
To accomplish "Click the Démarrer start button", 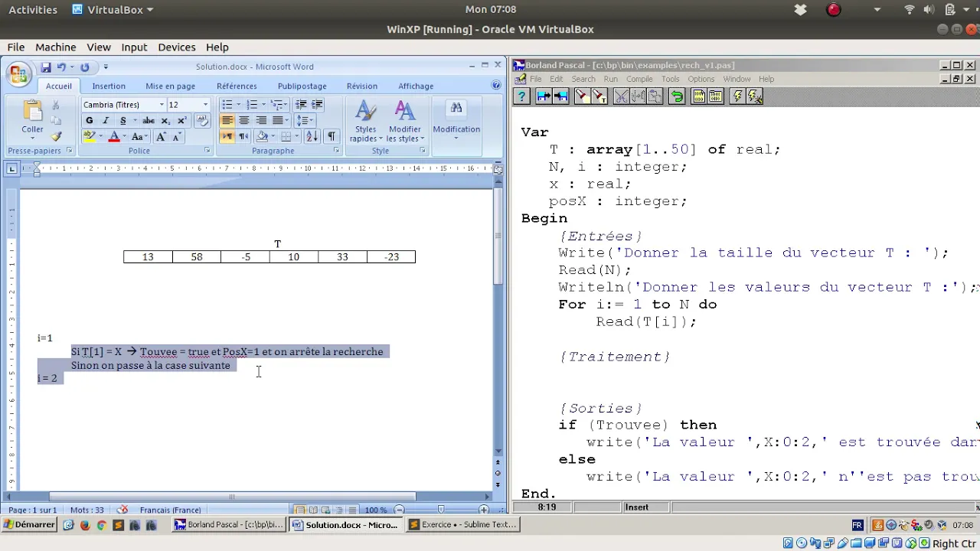I will tap(29, 525).
